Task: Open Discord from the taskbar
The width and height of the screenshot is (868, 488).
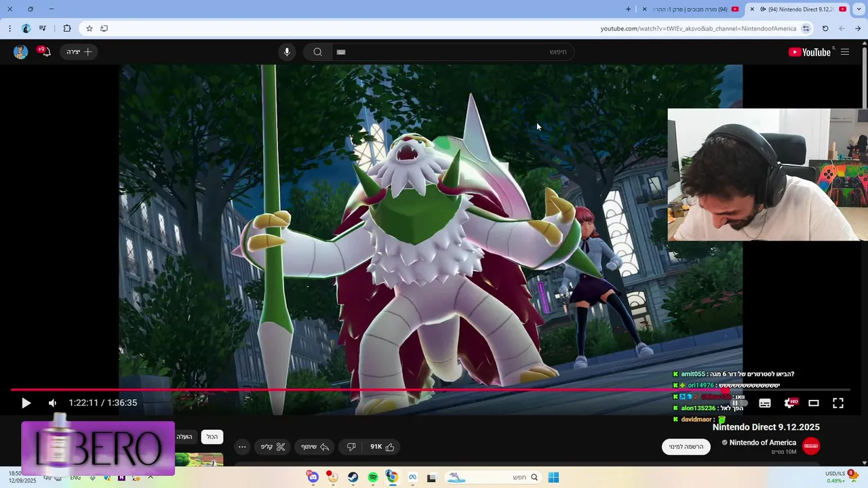Action: coord(313,478)
